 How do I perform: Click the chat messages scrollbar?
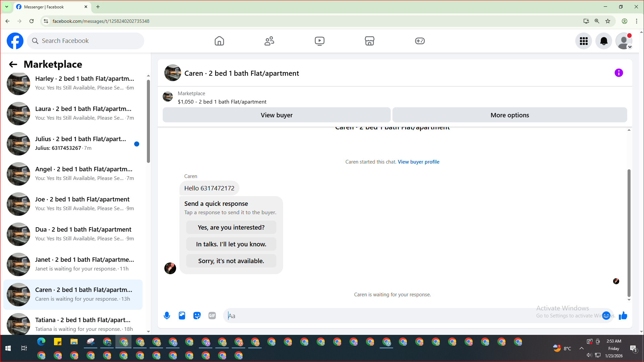(x=629, y=233)
